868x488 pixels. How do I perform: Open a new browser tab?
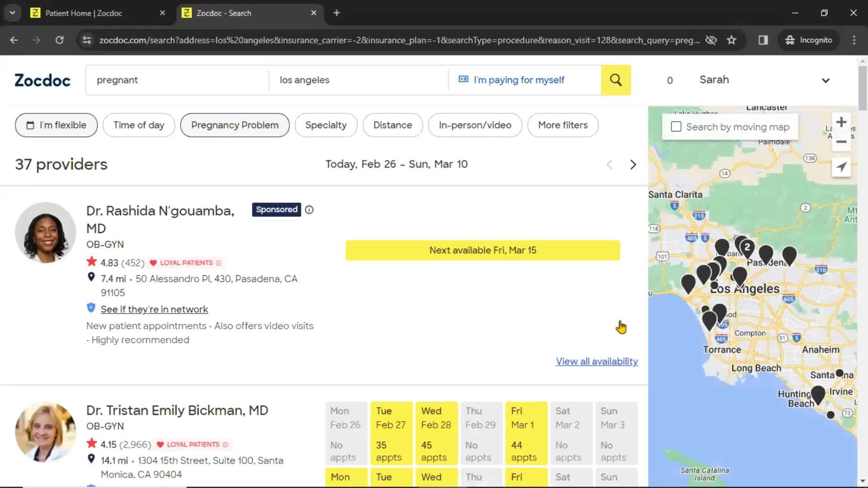tap(336, 13)
